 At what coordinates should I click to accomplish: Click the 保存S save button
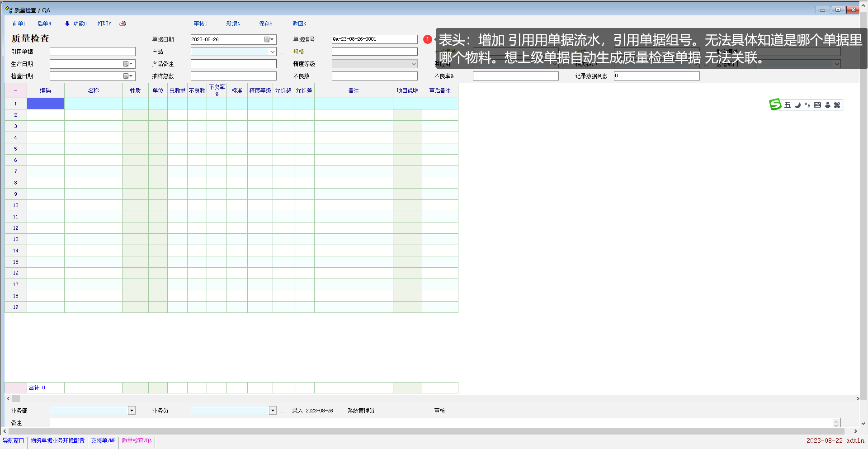click(x=265, y=24)
